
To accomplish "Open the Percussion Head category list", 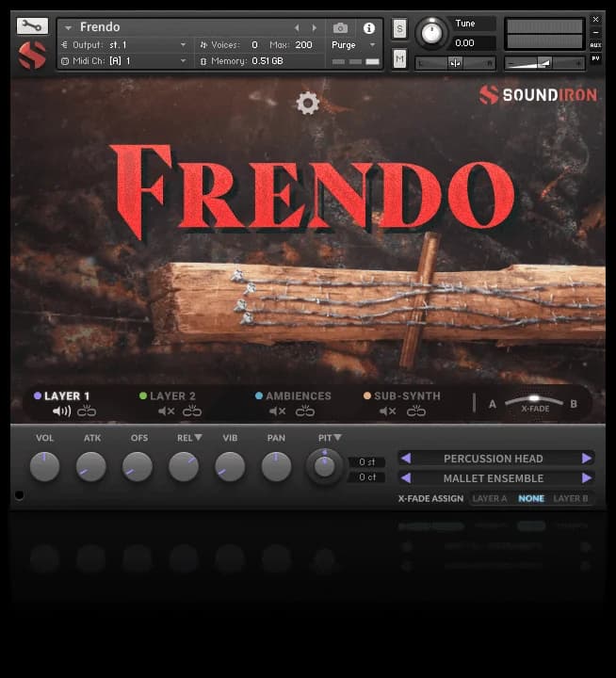I will tap(494, 459).
